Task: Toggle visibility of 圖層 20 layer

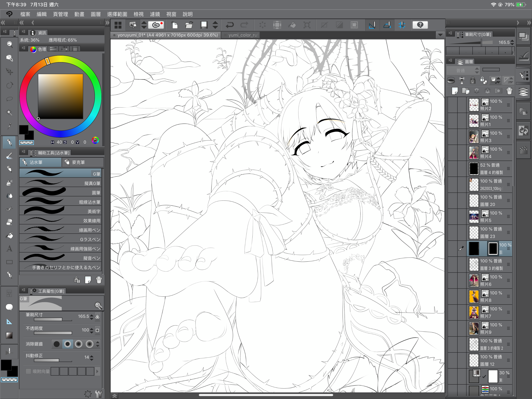Action: (452, 201)
